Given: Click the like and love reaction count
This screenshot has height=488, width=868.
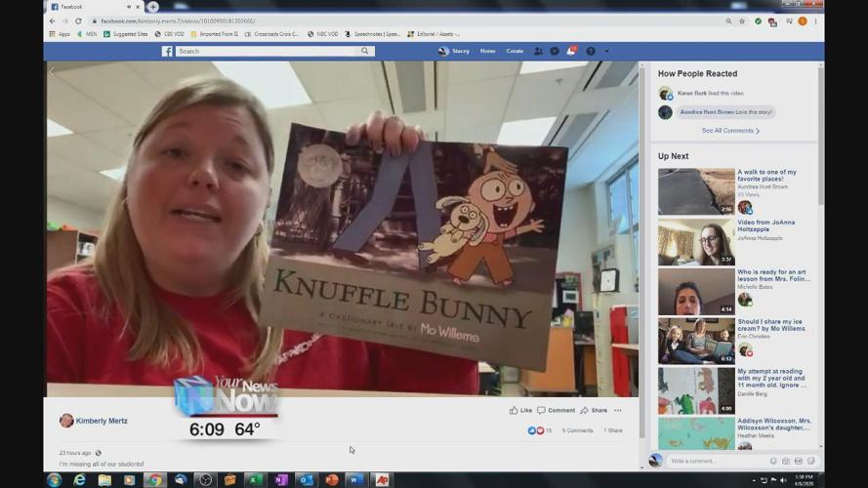Looking at the screenshot, I should click(540, 430).
